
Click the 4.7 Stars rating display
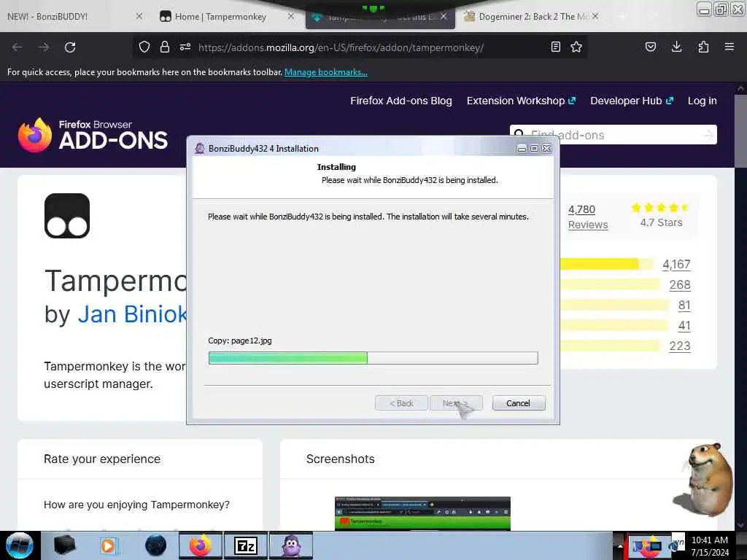pos(661,215)
